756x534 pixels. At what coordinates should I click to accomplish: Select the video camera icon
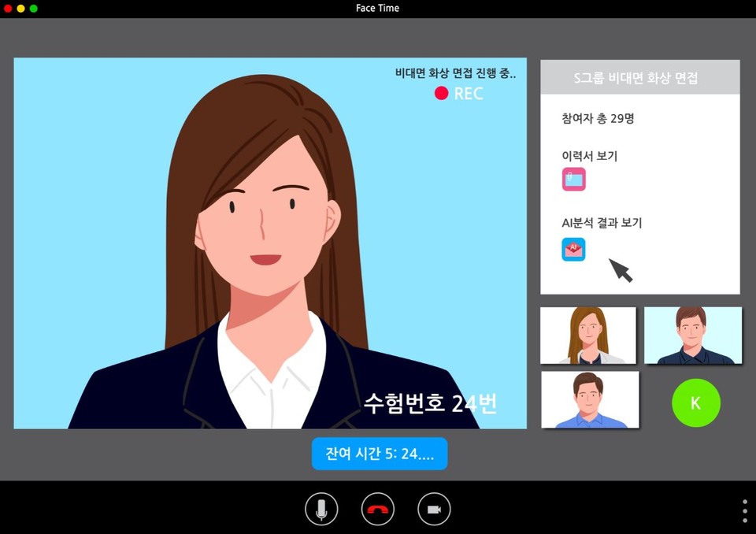pyautogui.click(x=435, y=509)
